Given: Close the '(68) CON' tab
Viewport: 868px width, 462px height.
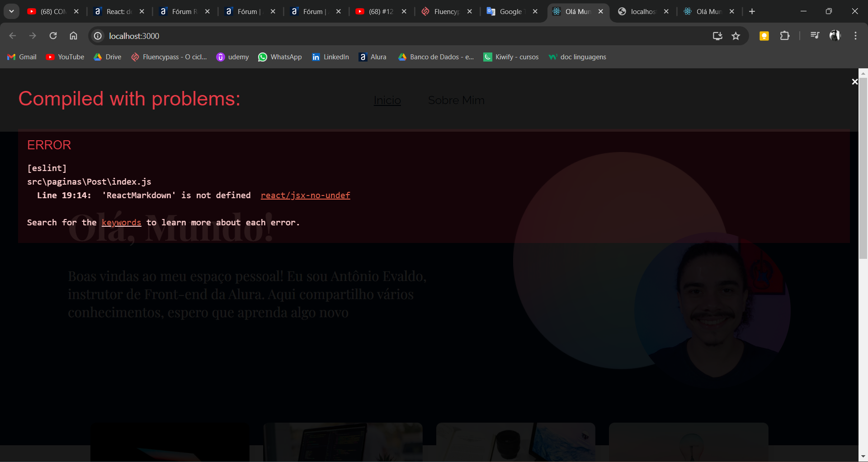Looking at the screenshot, I should point(76,11).
